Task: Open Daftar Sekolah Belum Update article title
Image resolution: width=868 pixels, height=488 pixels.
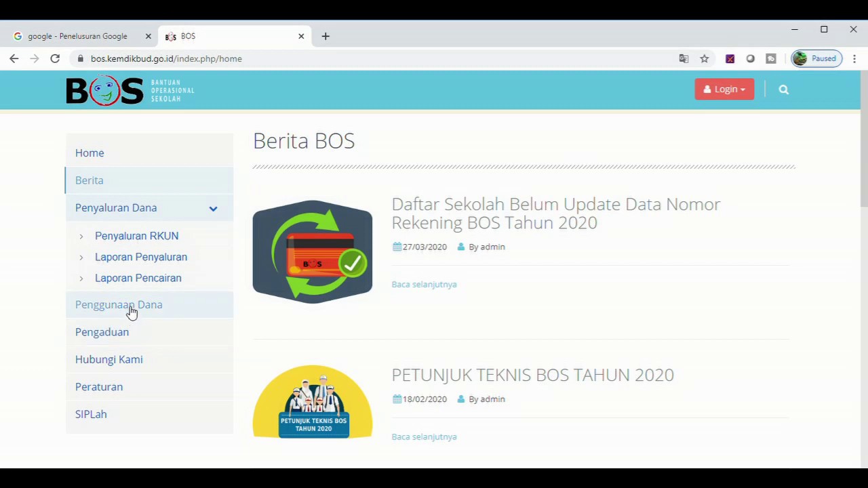Action: coord(556,213)
